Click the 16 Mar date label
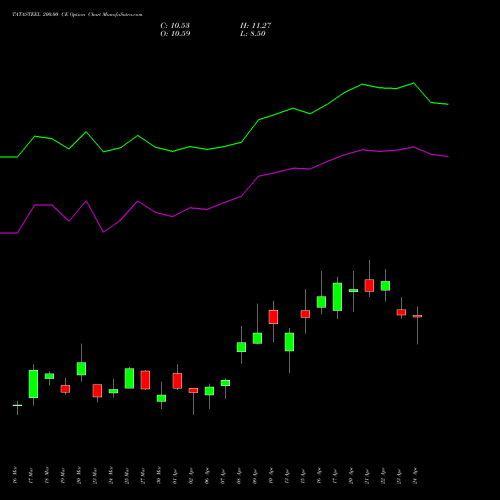The height and width of the screenshot is (500, 500). pyautogui.click(x=15, y=475)
